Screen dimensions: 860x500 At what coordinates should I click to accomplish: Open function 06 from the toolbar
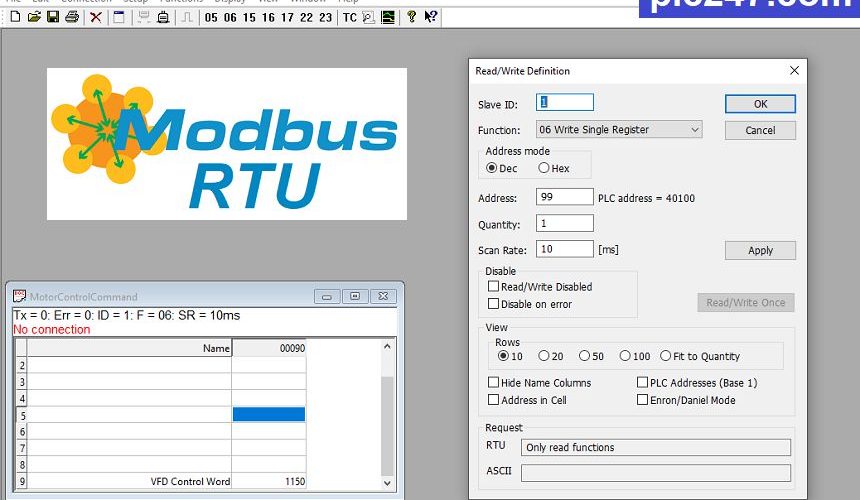click(x=230, y=18)
